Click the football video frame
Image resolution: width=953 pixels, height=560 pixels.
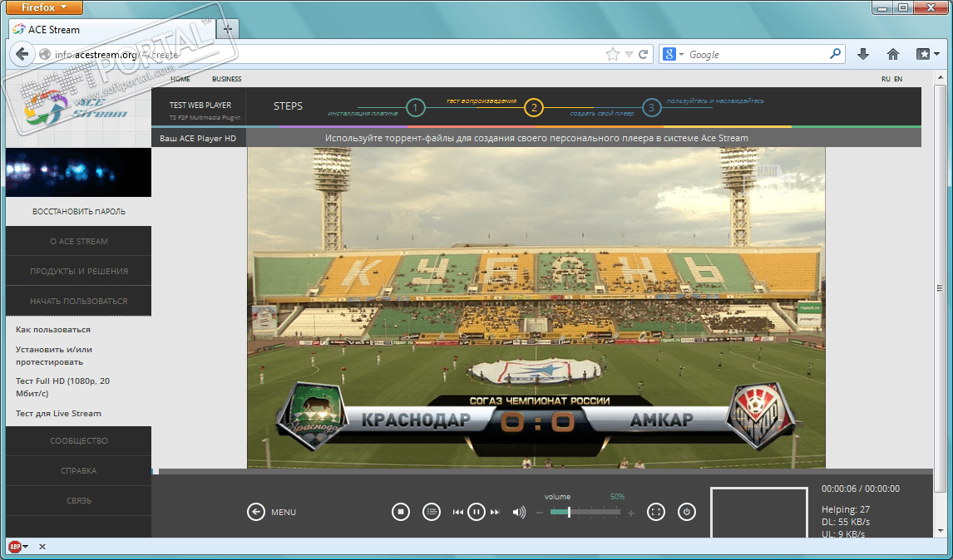point(536,308)
